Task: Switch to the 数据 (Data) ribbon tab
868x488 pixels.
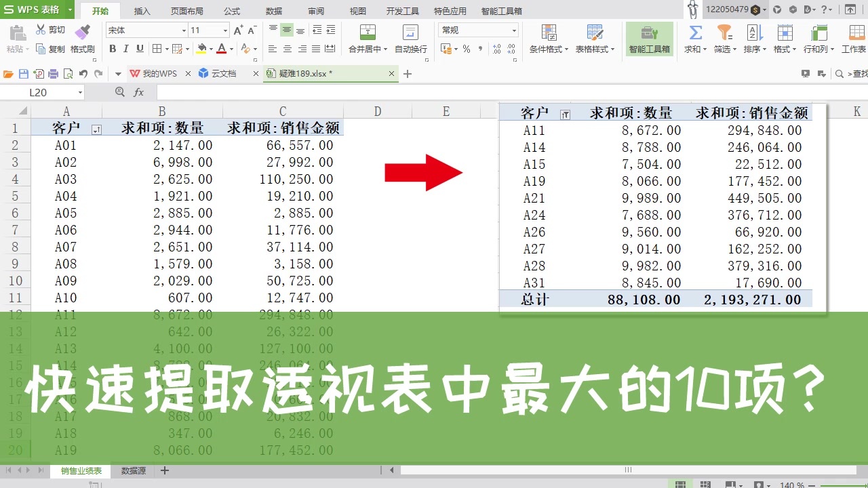Action: click(x=274, y=11)
